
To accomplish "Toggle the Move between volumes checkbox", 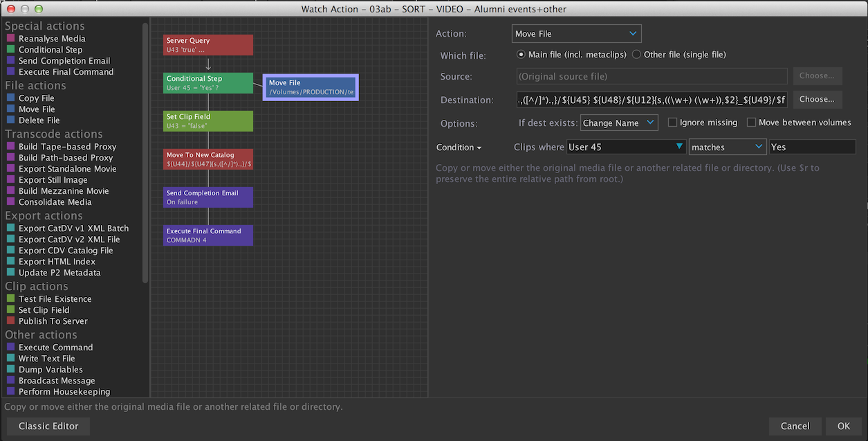I will click(x=751, y=123).
